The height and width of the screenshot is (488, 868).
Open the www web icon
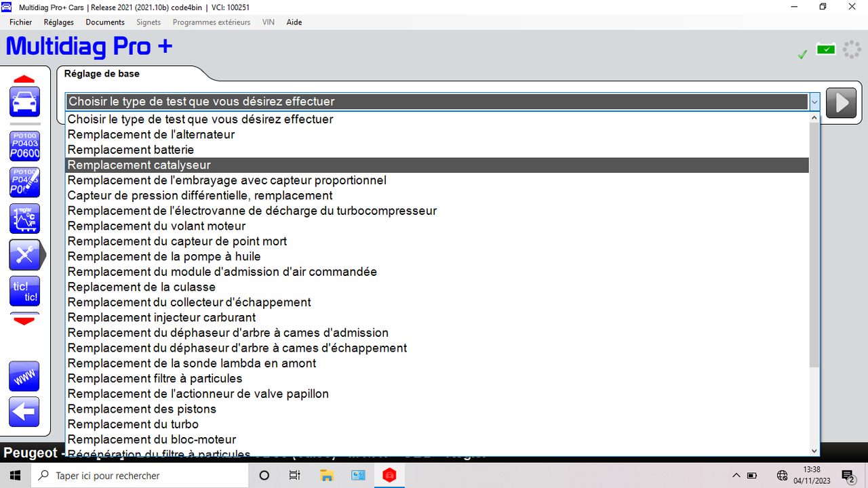pyautogui.click(x=24, y=376)
